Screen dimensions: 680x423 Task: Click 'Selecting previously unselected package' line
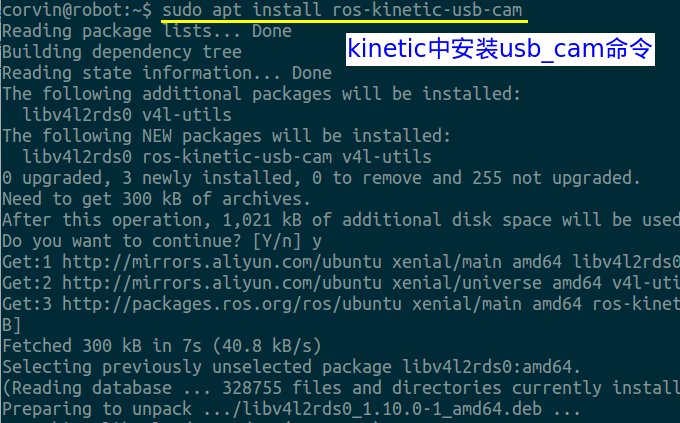(x=291, y=367)
